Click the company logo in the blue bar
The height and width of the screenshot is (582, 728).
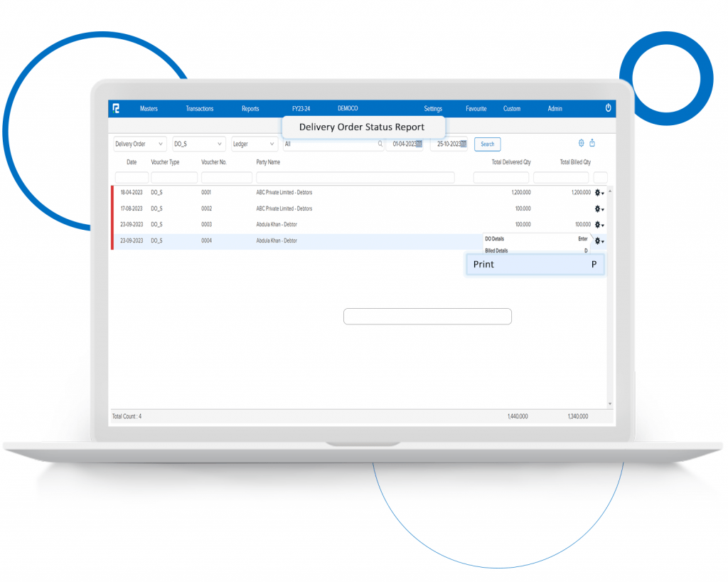click(116, 108)
